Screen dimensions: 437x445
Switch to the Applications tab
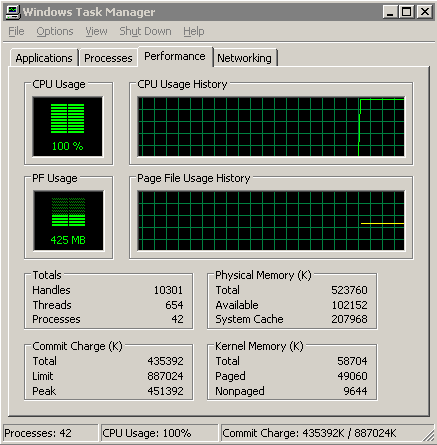coord(44,58)
